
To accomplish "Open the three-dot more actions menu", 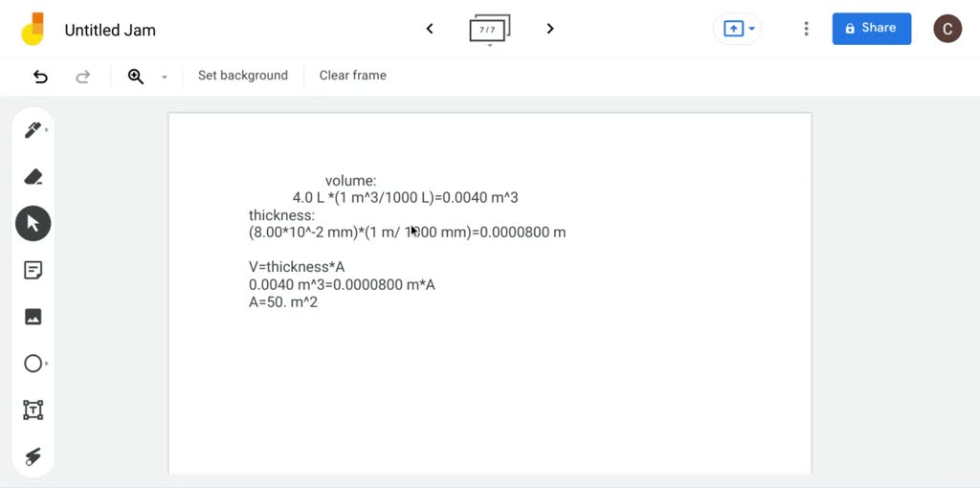I will click(x=806, y=29).
